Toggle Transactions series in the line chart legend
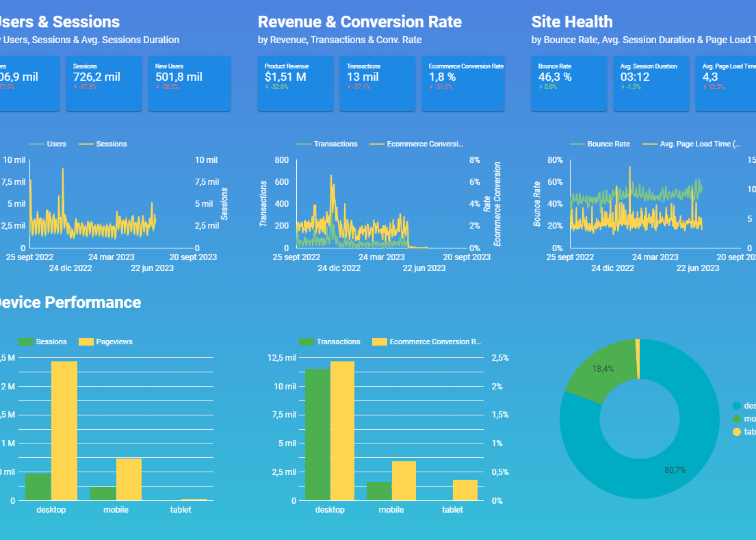This screenshot has height=540, width=756. pos(328,144)
